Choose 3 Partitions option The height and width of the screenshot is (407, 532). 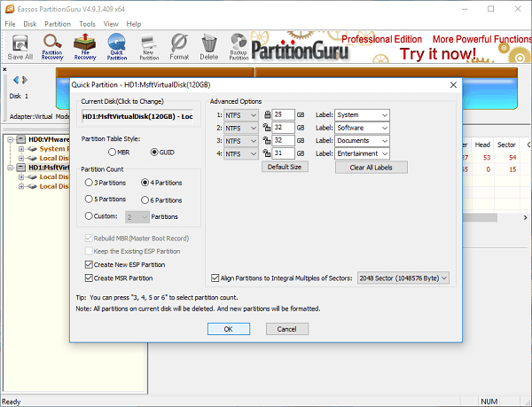[89, 183]
